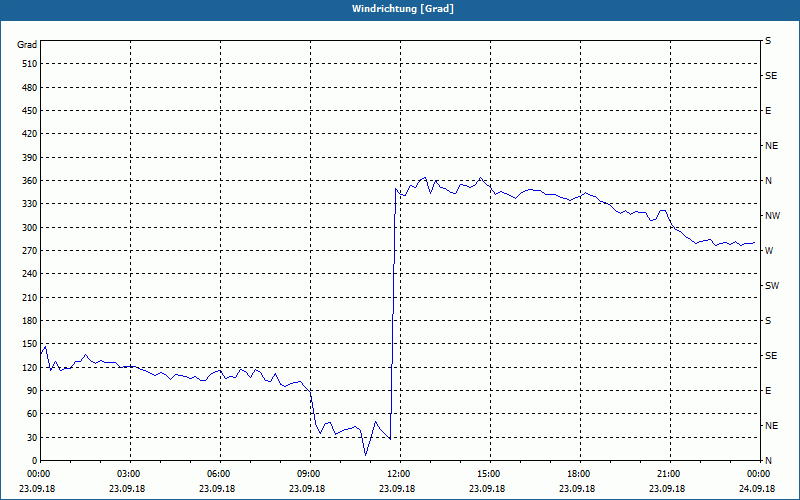Click the chart title Windrichtung [Grad]
800x500 pixels.
point(403,9)
